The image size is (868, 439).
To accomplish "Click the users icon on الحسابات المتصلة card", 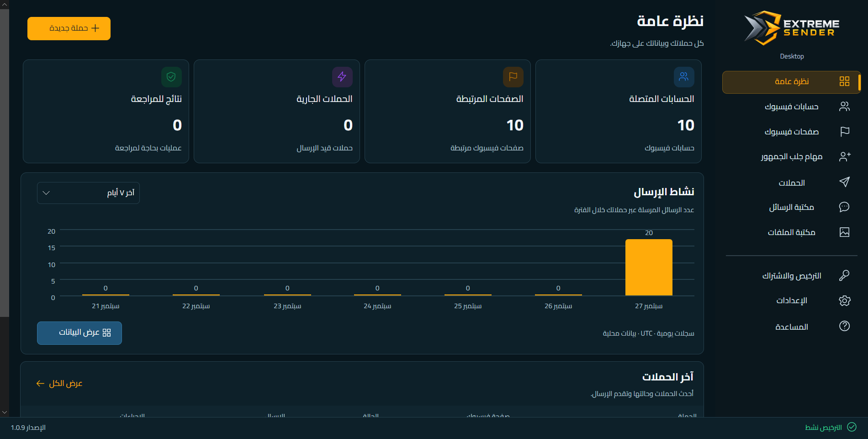I will [x=684, y=77].
